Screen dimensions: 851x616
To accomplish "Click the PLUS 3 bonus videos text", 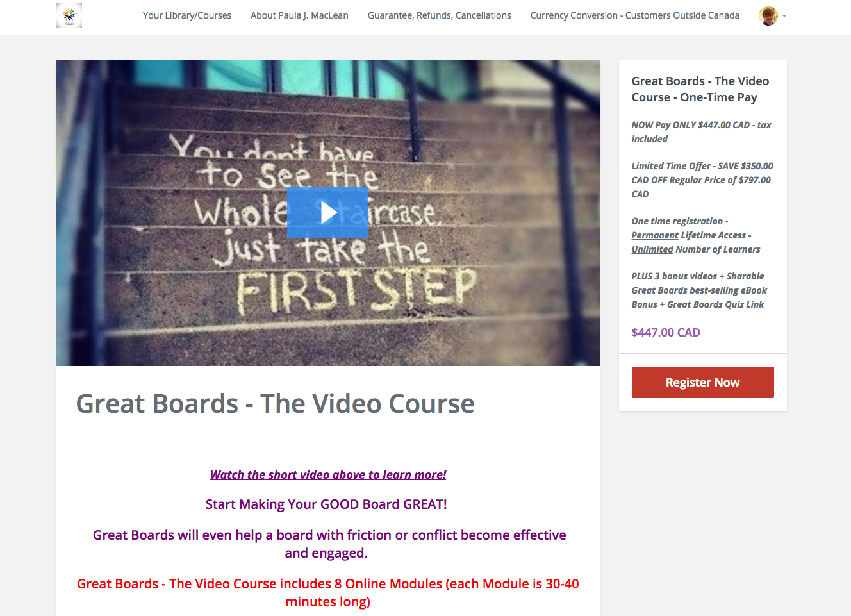I will pyautogui.click(x=699, y=290).
